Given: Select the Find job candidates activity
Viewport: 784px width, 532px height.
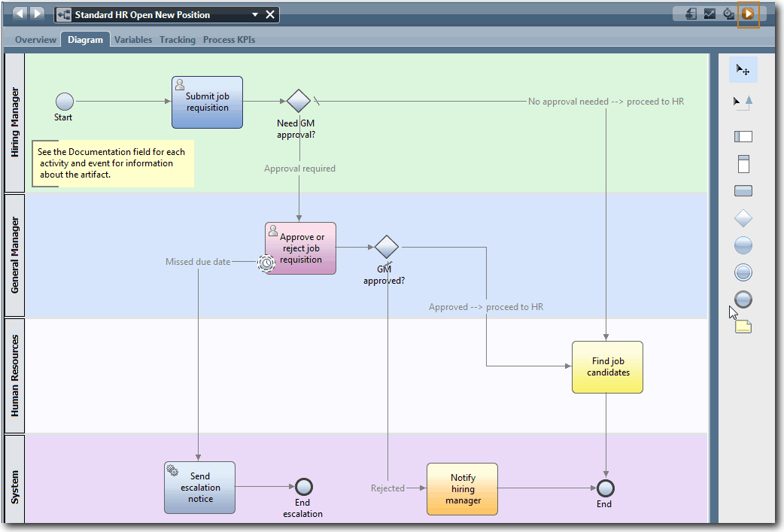Looking at the screenshot, I should (x=607, y=367).
